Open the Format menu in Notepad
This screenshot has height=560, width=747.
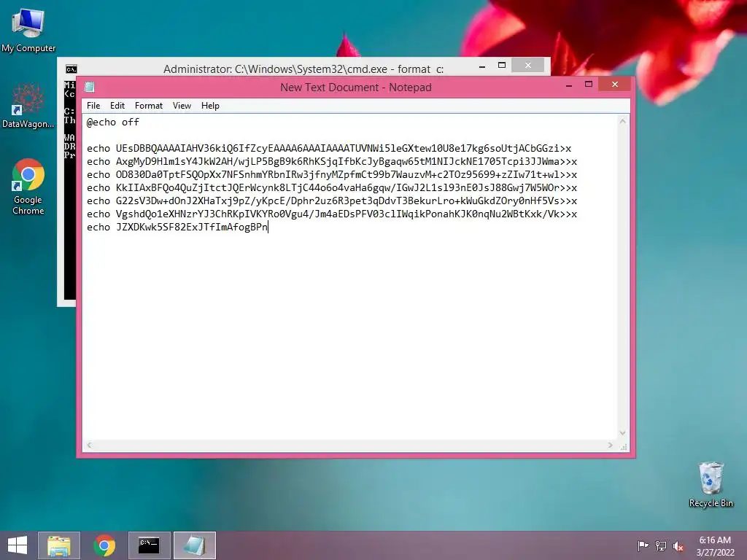(x=149, y=106)
